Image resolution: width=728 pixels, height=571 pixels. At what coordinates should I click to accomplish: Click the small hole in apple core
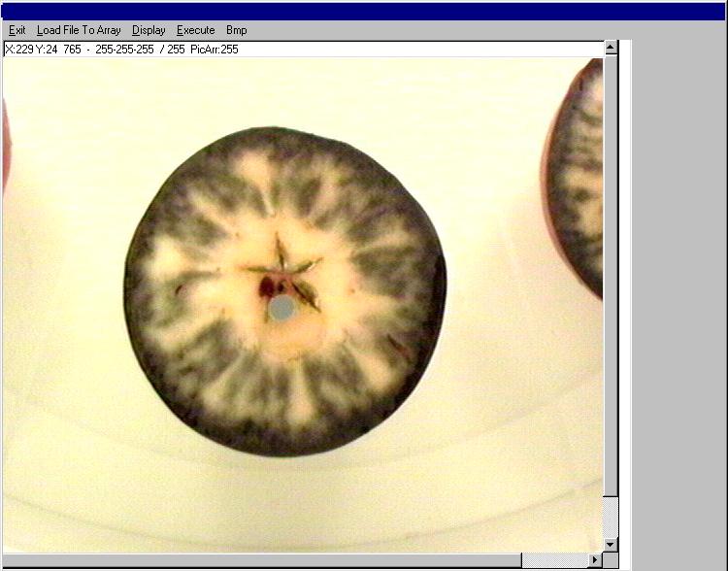click(281, 307)
